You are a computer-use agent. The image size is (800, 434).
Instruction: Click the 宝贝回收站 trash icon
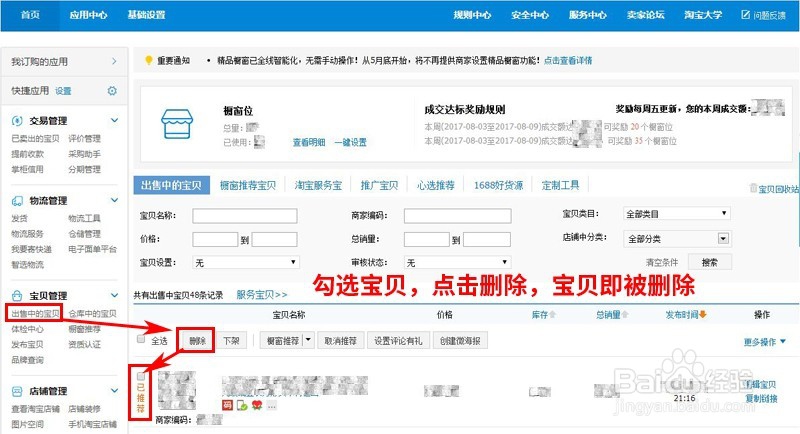coord(753,188)
